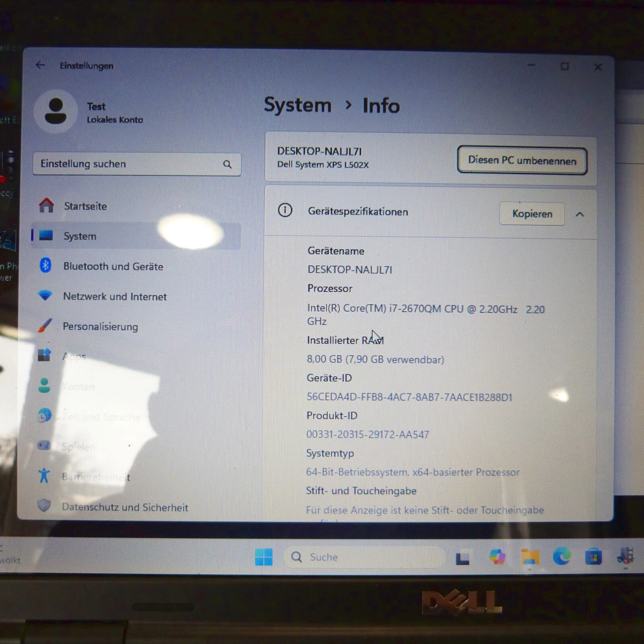The width and height of the screenshot is (644, 644).
Task: Click the Gerätespezifikationen info icon
Action: point(285,210)
